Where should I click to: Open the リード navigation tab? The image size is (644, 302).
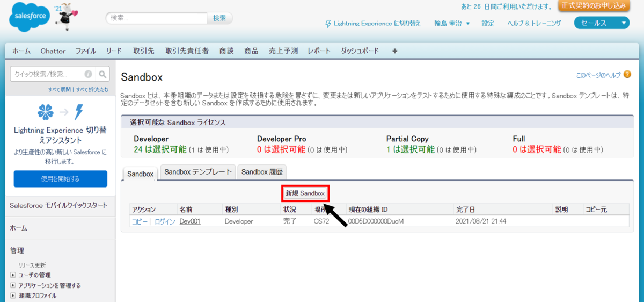point(114,51)
